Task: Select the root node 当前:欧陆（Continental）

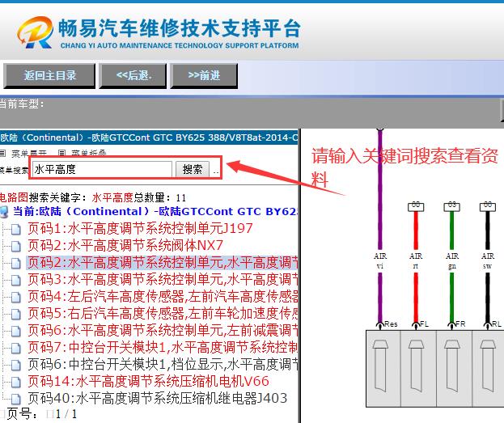Action: (155, 212)
